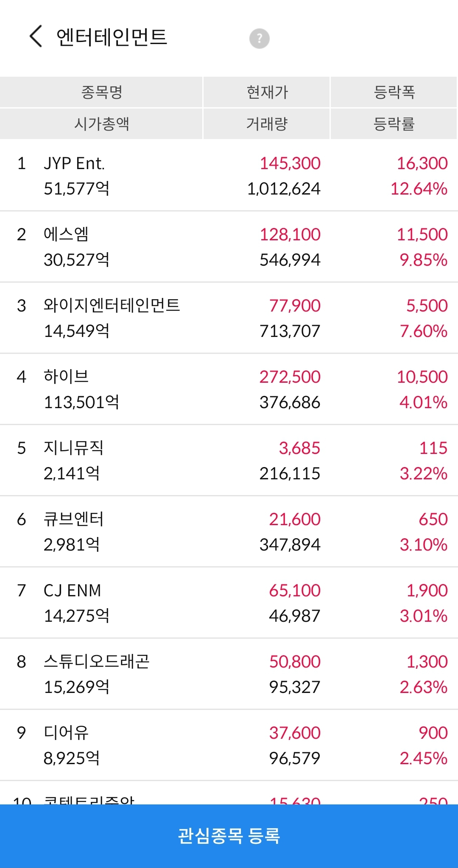The width and height of the screenshot is (458, 868).
Task: Select the 큐브엔터 stock row
Action: (x=229, y=531)
